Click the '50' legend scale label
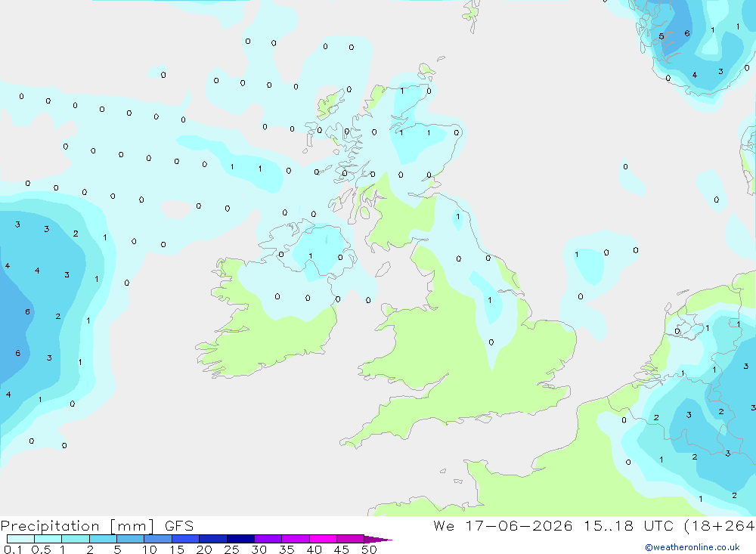The height and width of the screenshot is (554, 756). 369,549
